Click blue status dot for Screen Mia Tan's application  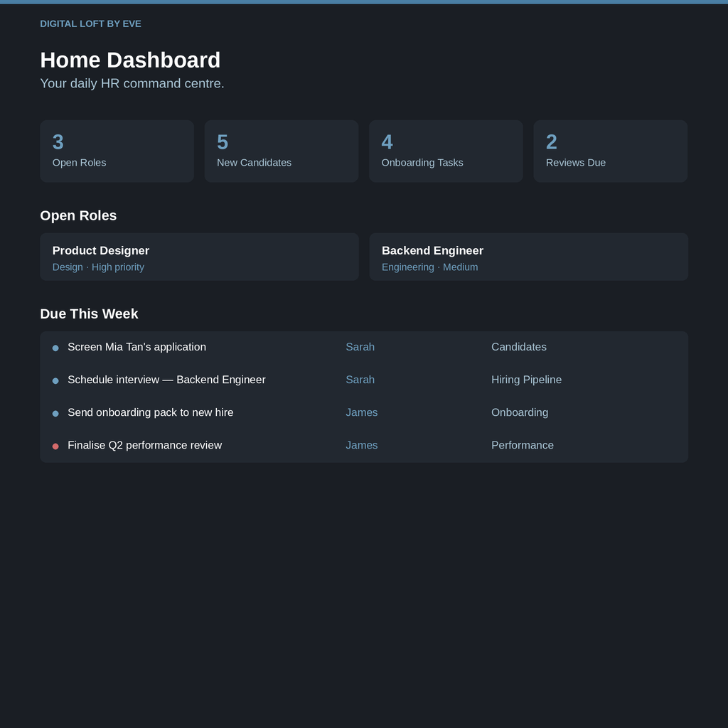point(55,348)
